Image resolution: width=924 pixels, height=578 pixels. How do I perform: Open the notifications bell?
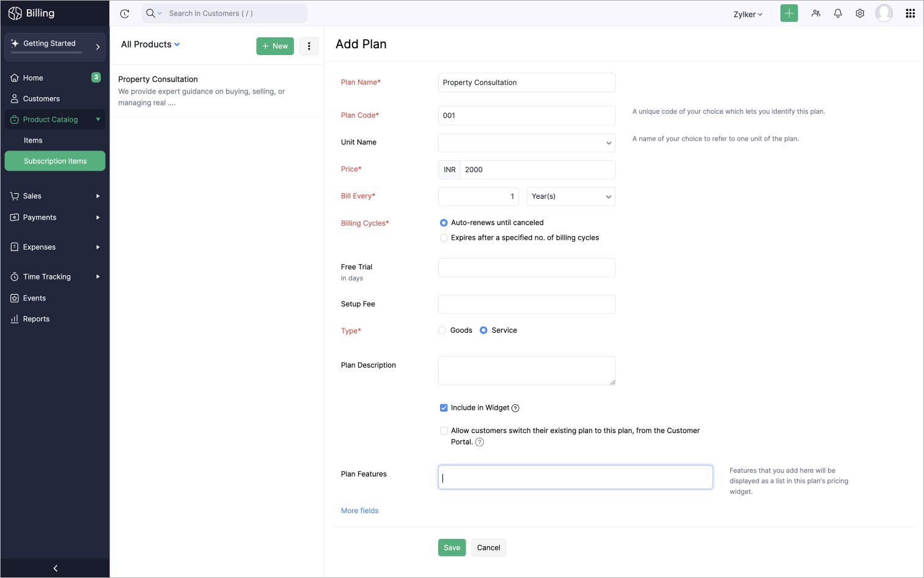pos(838,13)
